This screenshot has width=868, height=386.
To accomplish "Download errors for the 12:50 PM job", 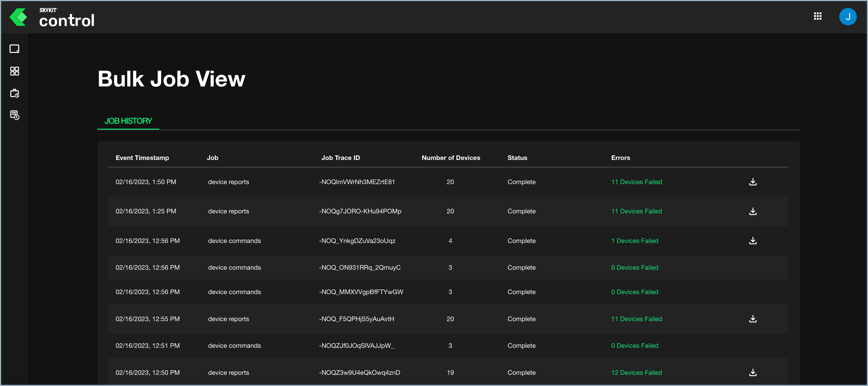I will point(753,373).
